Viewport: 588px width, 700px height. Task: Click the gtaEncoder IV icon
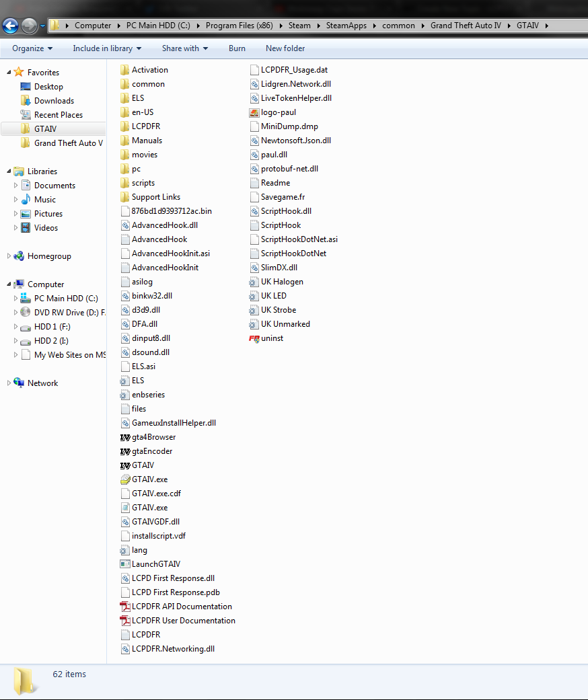point(125,452)
